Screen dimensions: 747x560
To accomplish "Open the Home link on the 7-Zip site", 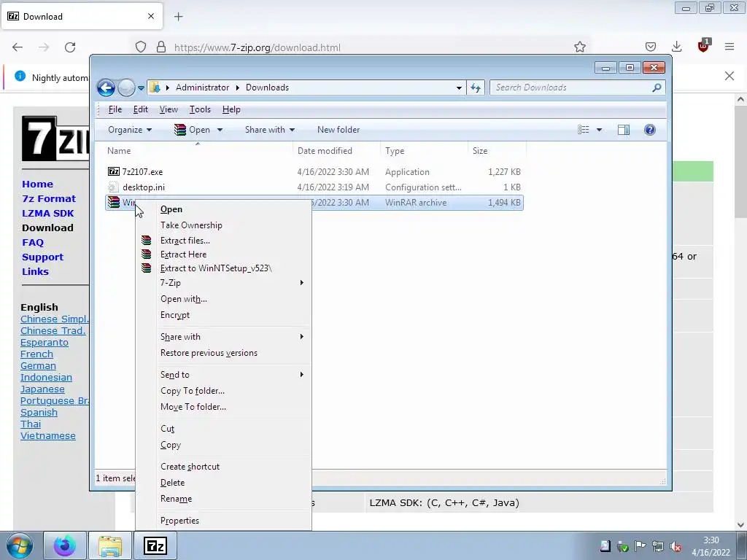I will click(38, 184).
